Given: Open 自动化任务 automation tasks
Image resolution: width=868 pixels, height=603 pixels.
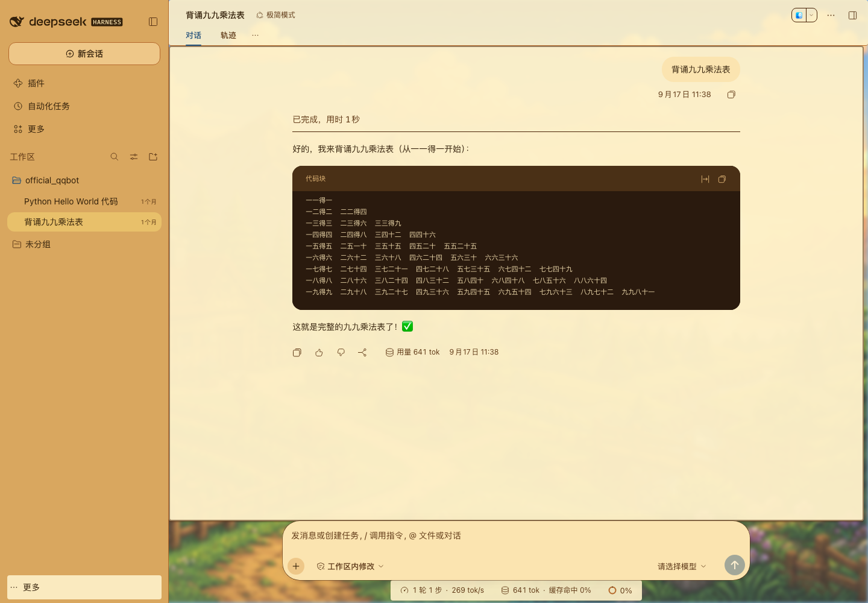Looking at the screenshot, I should pyautogui.click(x=84, y=106).
